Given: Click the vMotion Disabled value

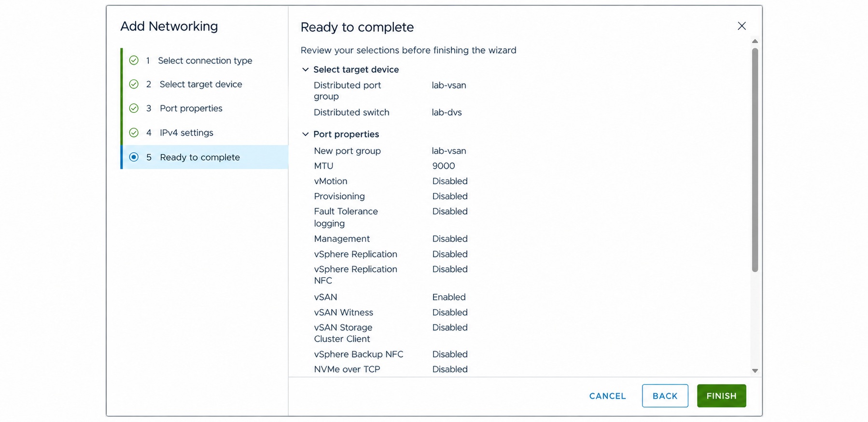Looking at the screenshot, I should click(x=450, y=181).
